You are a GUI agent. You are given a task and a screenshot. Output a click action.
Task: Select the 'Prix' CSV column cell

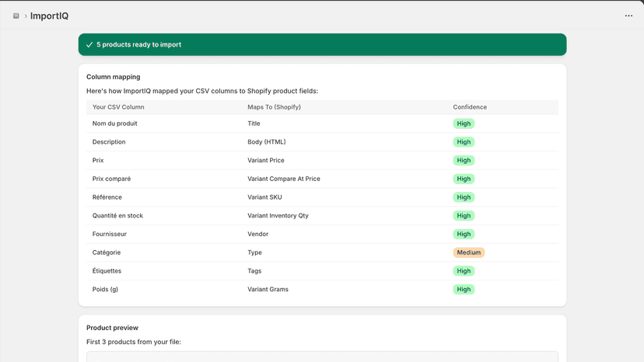[98, 161]
